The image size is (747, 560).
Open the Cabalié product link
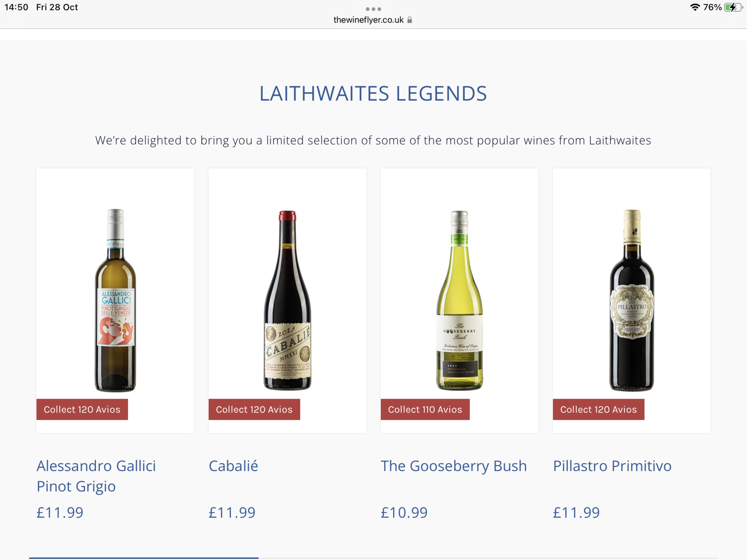click(x=233, y=466)
